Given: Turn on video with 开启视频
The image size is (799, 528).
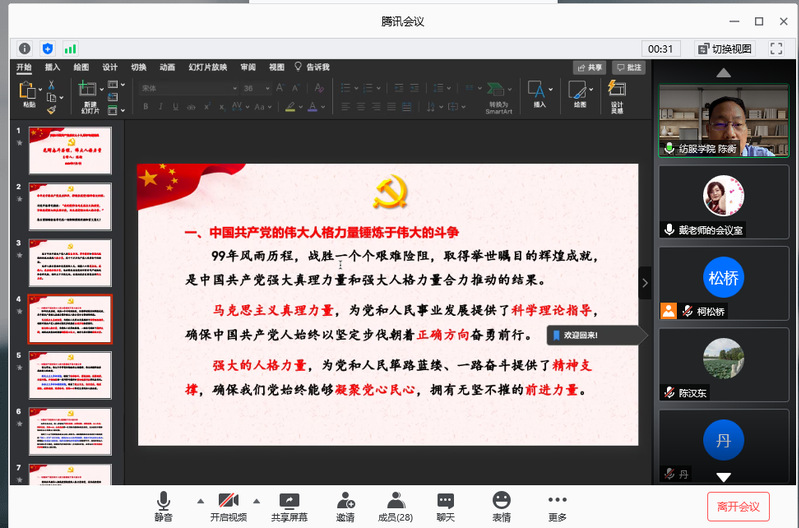Looking at the screenshot, I should 228,505.
